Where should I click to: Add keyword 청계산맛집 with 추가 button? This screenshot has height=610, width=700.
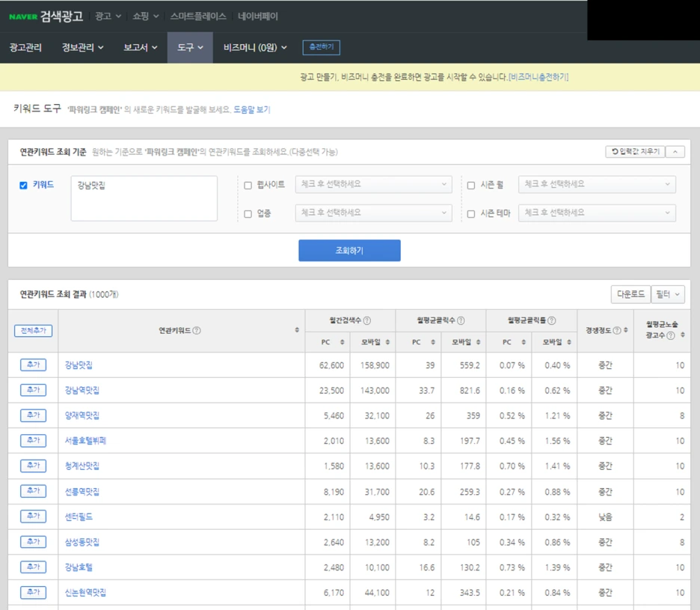34,466
